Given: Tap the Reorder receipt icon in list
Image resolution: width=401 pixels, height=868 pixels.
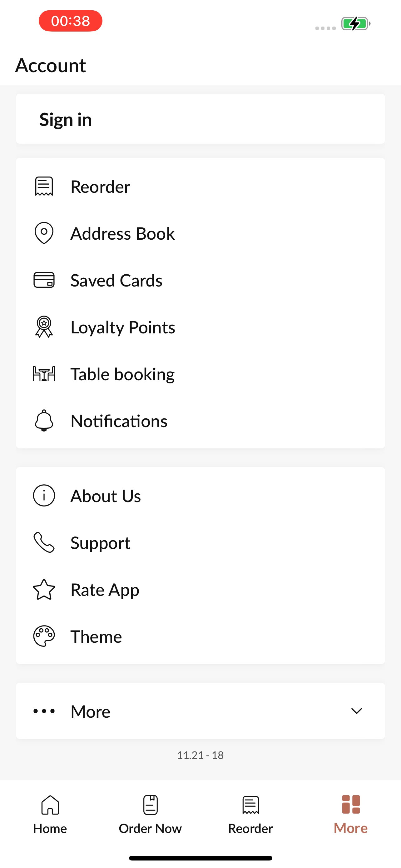Looking at the screenshot, I should (44, 186).
